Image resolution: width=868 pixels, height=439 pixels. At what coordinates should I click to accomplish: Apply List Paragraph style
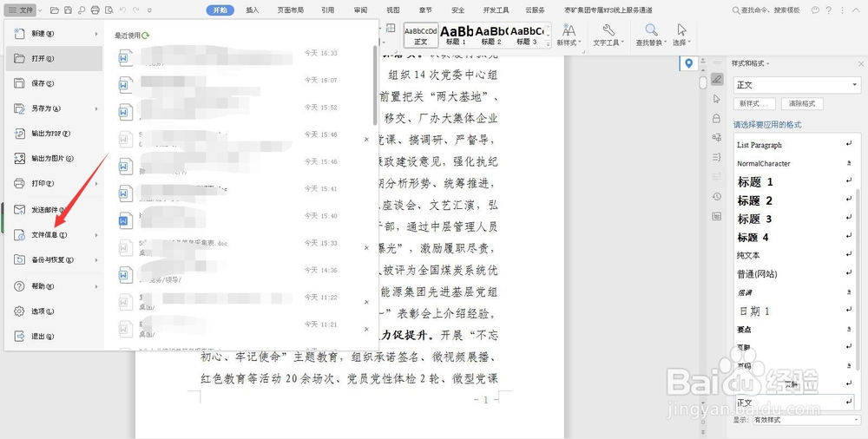pyautogui.click(x=796, y=145)
